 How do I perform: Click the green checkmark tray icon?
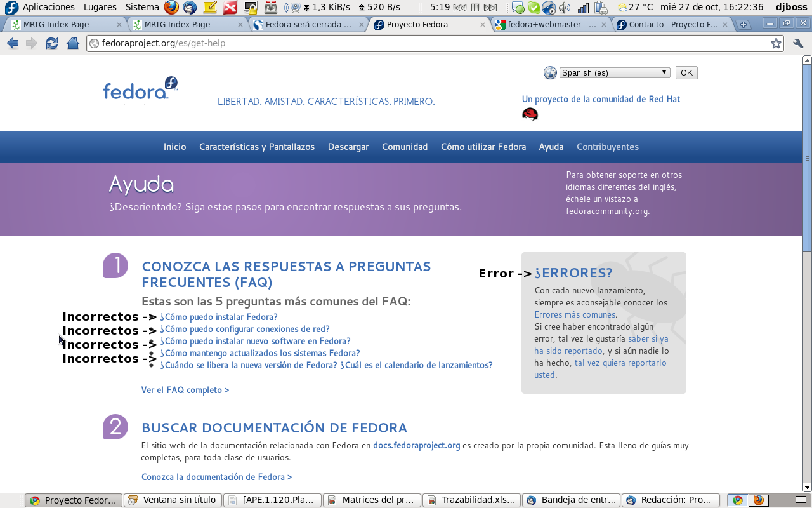pyautogui.click(x=534, y=8)
